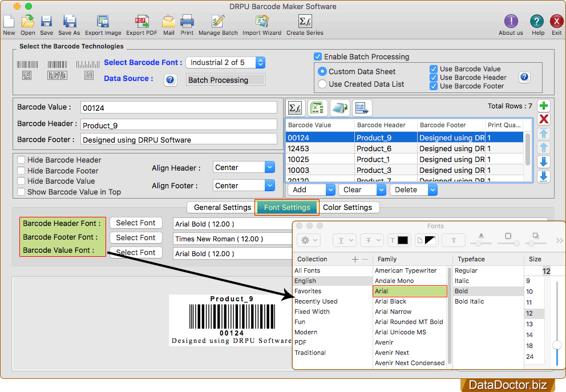566x392 pixels.
Task: Click the sigma formula icon above the data table
Action: (296, 108)
